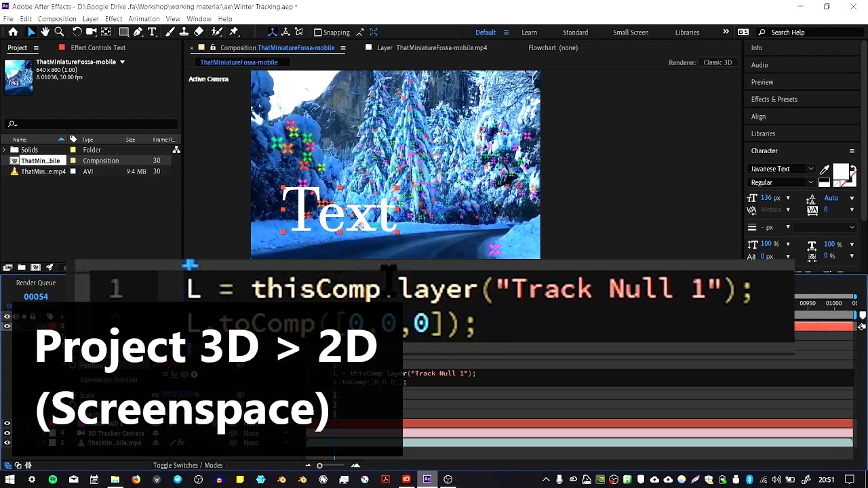
Task: Select the Puppet Pin tool
Action: 235,32
